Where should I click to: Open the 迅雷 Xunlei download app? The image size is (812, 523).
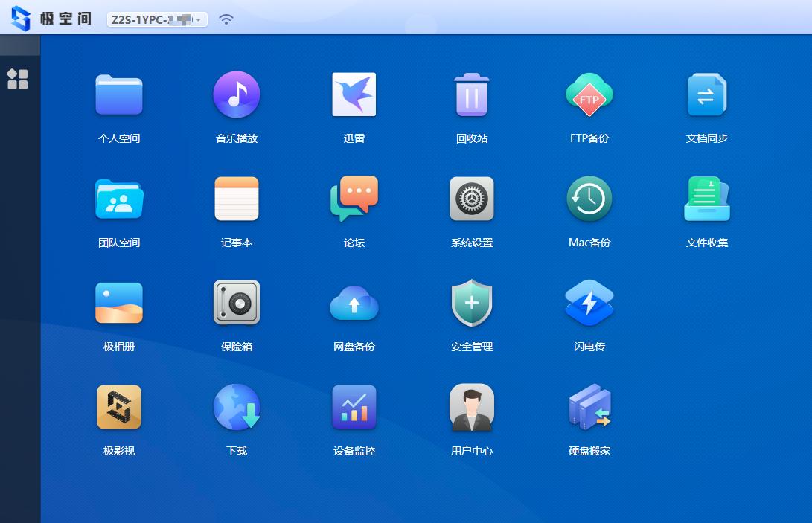(x=354, y=95)
